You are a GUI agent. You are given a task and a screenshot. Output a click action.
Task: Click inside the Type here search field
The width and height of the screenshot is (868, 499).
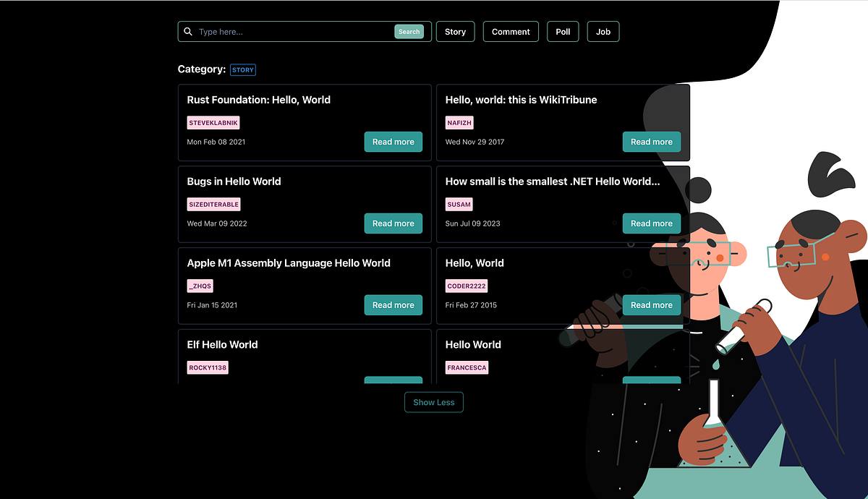click(x=289, y=31)
